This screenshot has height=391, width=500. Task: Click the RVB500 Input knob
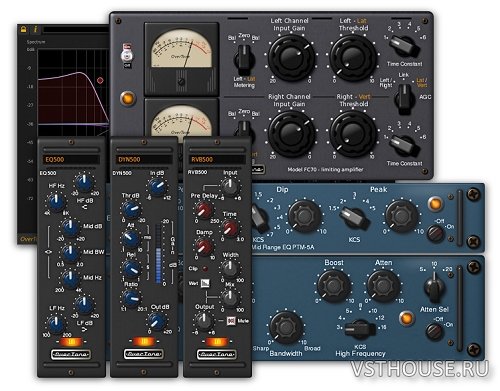pyautogui.click(x=230, y=186)
